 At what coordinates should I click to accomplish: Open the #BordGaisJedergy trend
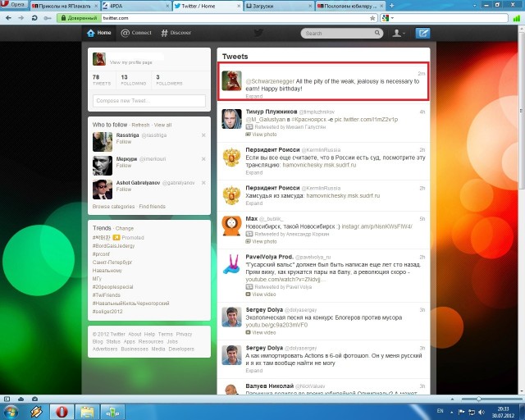click(x=113, y=246)
